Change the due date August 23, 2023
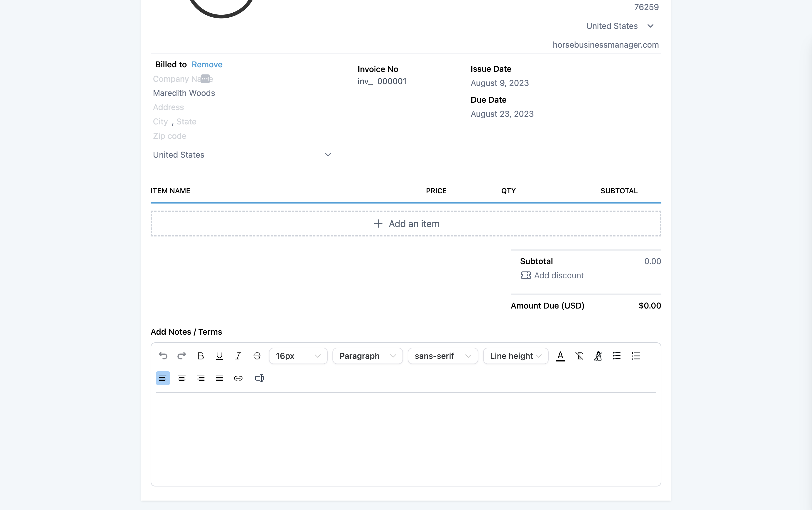The height and width of the screenshot is (510, 812). tap(502, 114)
